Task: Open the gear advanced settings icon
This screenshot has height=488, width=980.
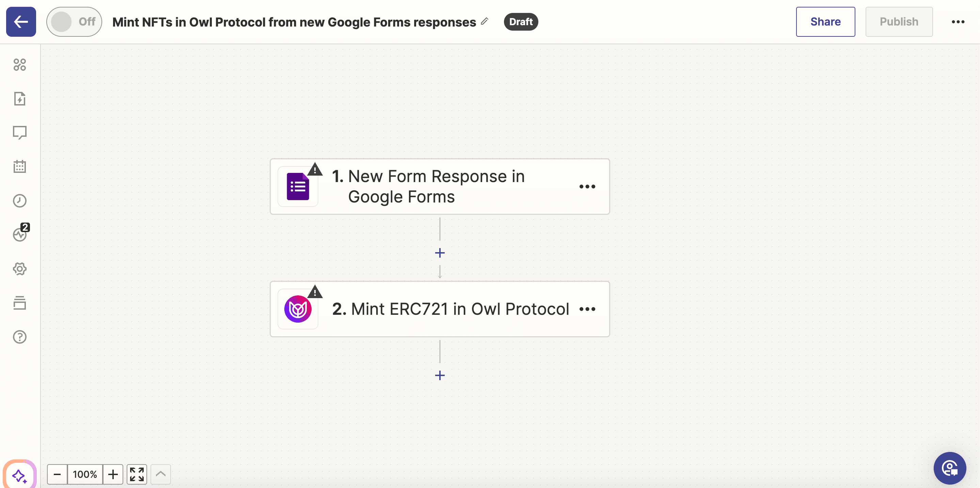Action: (20, 269)
